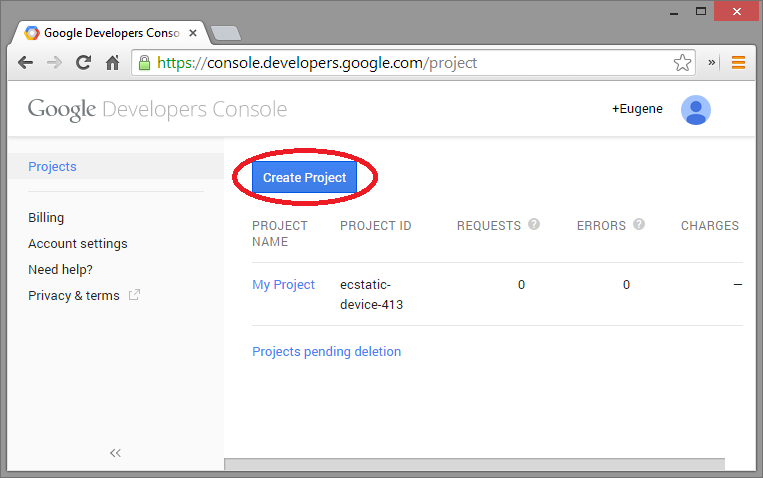Click the external link icon beside Privacy & terms
This screenshot has height=478, width=763.
click(x=134, y=294)
